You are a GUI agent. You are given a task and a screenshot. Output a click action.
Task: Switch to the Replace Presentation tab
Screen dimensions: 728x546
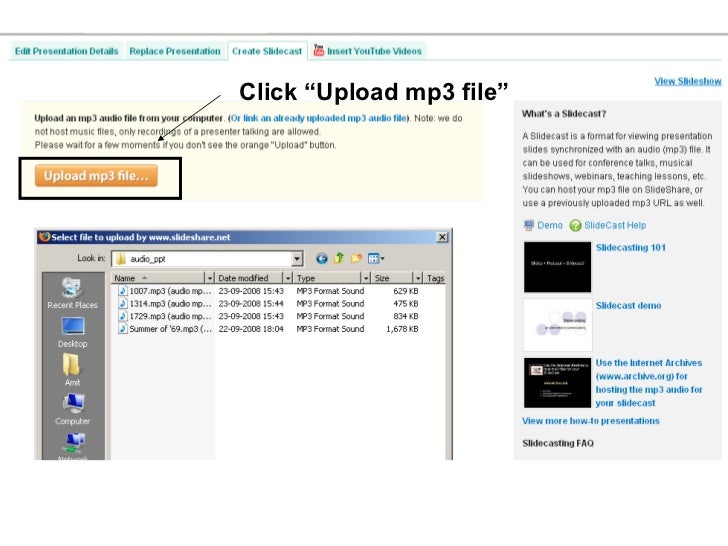[175, 51]
